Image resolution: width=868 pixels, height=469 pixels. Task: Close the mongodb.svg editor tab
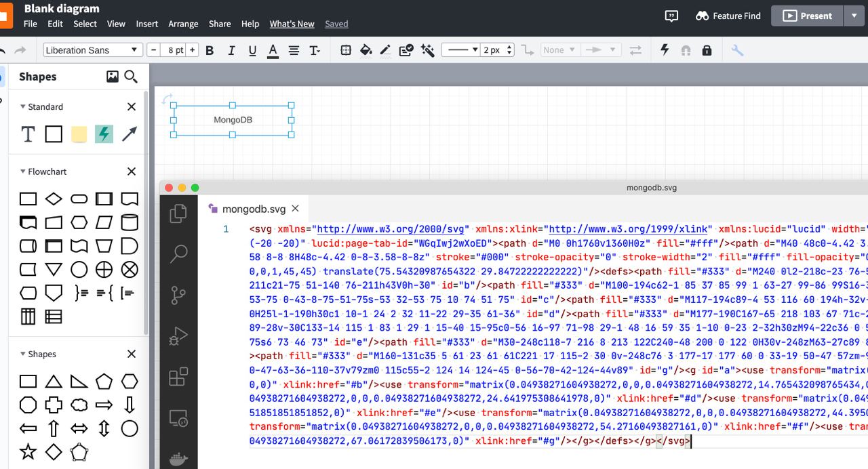tap(295, 208)
